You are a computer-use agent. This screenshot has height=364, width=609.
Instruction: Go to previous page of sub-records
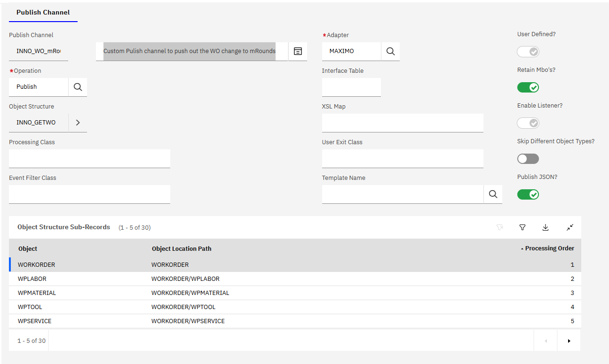coord(546,341)
